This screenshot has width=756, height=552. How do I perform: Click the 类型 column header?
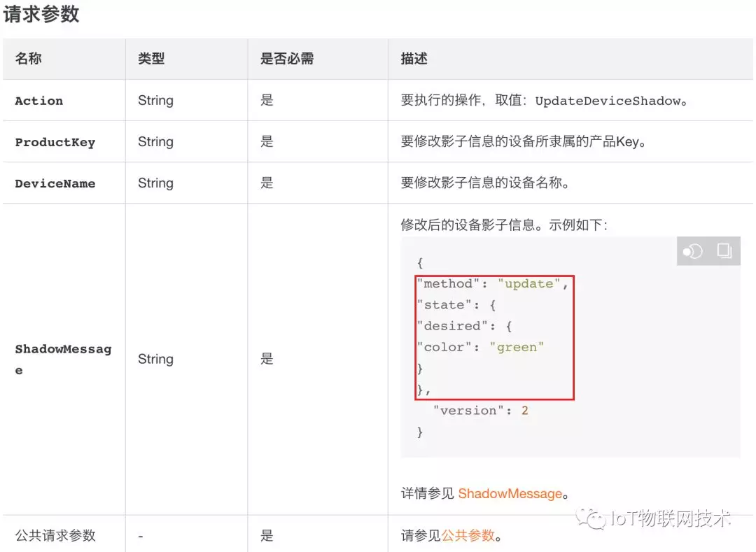tap(151, 59)
